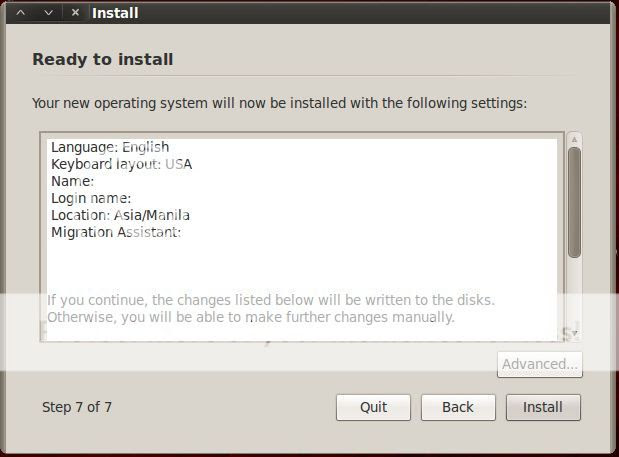
Task: Start installation with the Install button
Action: pyautogui.click(x=543, y=407)
